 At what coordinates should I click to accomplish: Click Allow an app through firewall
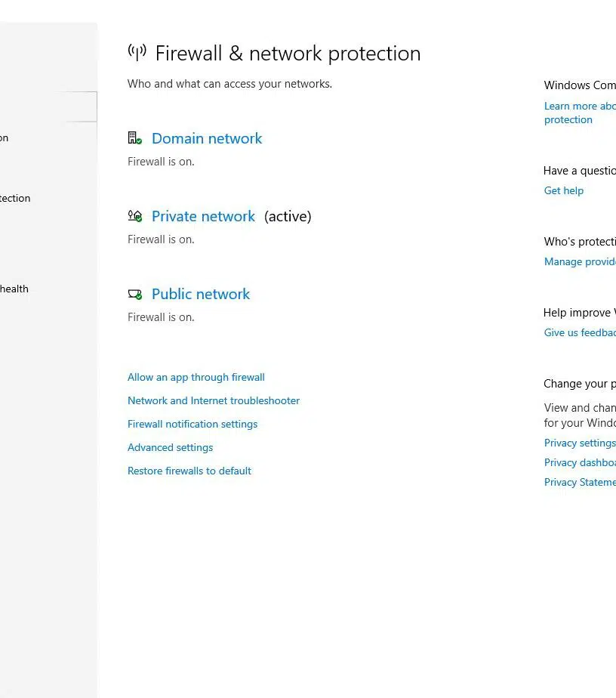[x=196, y=377]
